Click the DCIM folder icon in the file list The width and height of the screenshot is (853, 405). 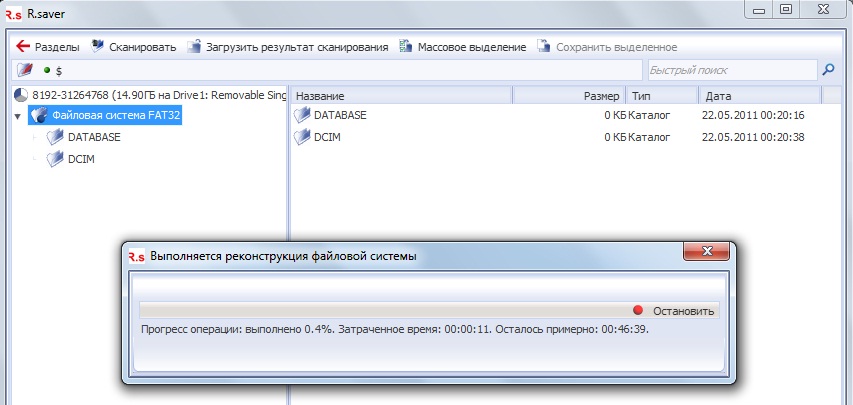point(301,137)
